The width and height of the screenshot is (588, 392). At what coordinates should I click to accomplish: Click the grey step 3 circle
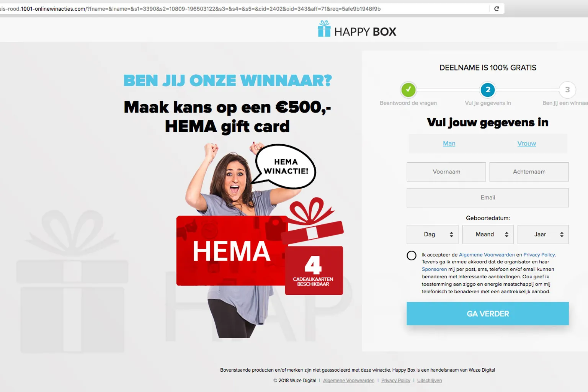[x=567, y=90]
